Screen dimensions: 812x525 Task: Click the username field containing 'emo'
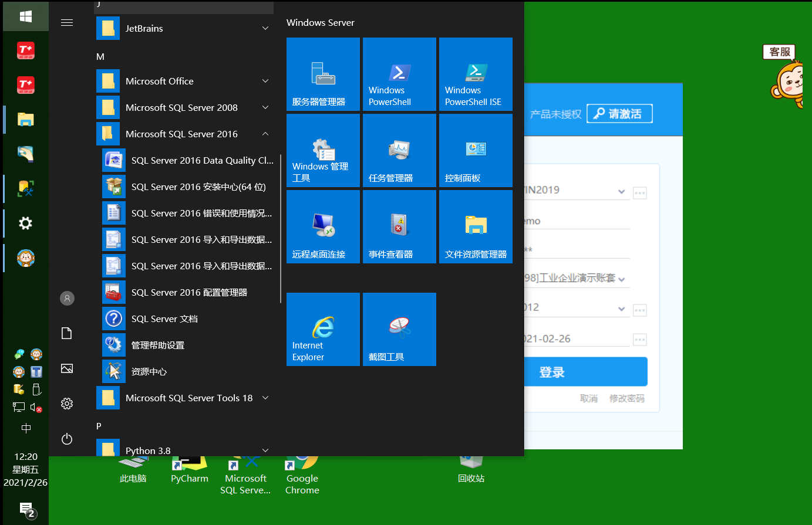(577, 221)
